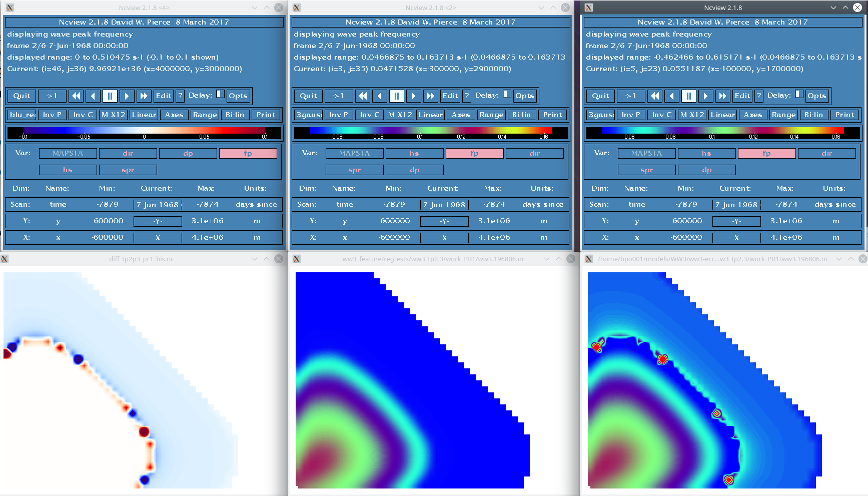Cycle 3gauss colormap in rightmost Ncview window
Image resolution: width=868 pixels, height=496 pixels.
[601, 115]
